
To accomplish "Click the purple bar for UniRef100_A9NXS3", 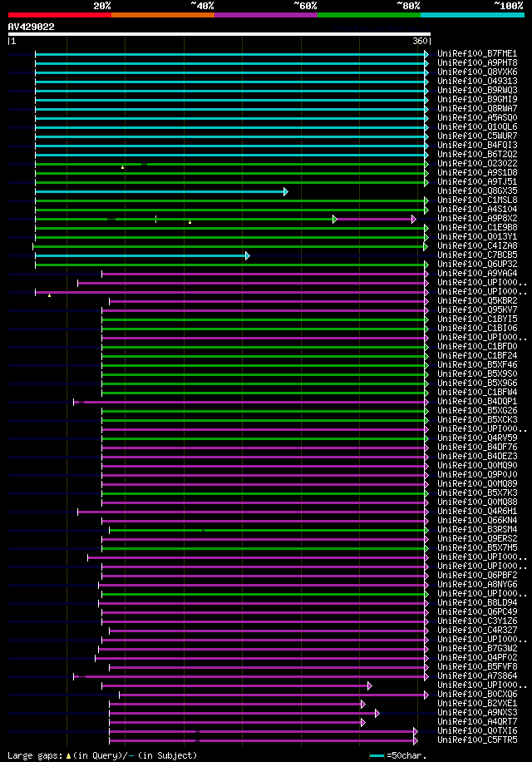I will [242, 714].
